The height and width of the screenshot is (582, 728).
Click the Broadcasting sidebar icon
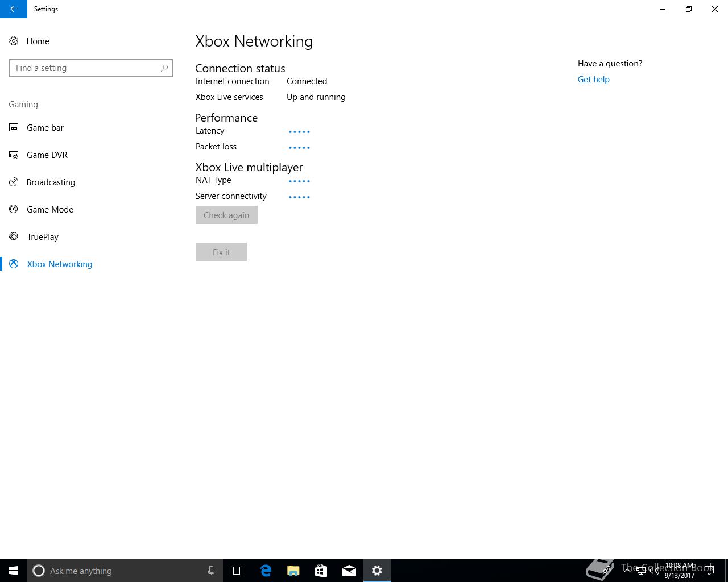coord(14,182)
